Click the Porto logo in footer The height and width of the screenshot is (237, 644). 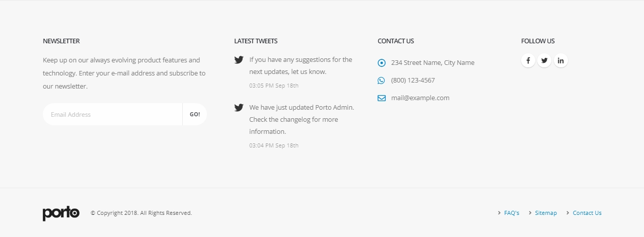[x=61, y=213]
